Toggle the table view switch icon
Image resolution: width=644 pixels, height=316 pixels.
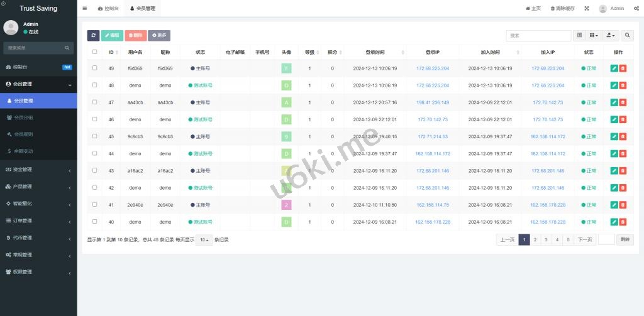coord(580,36)
